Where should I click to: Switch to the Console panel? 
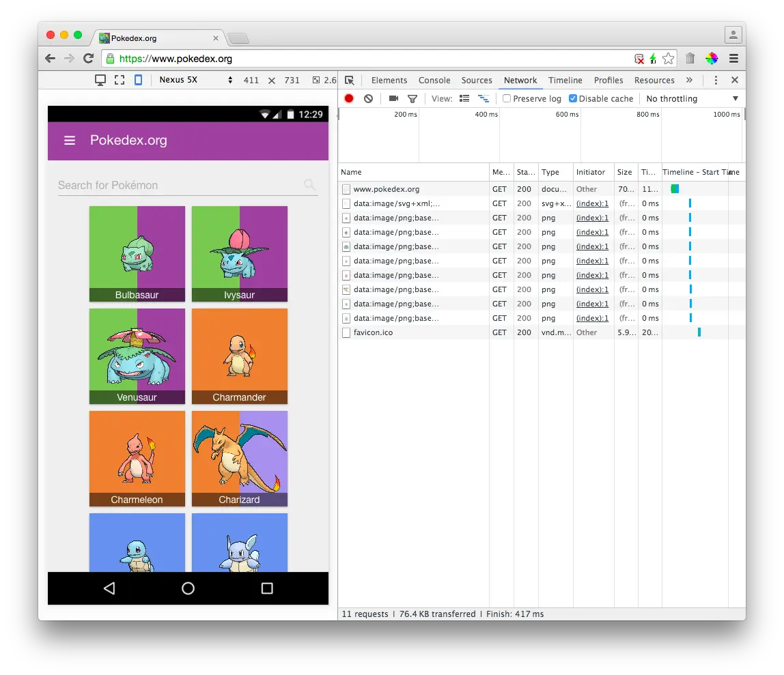[434, 80]
